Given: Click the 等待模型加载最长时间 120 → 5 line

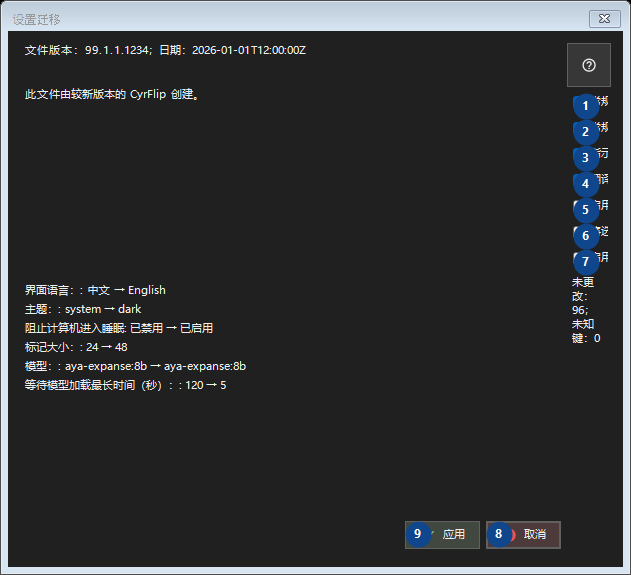Looking at the screenshot, I should (126, 385).
